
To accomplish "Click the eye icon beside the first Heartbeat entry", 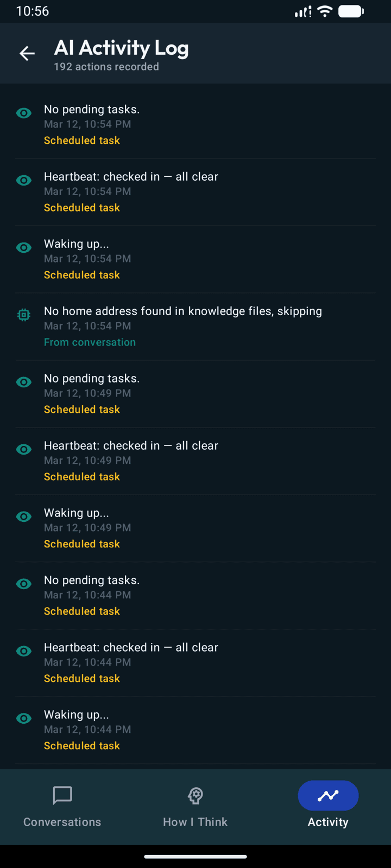I will click(23, 180).
